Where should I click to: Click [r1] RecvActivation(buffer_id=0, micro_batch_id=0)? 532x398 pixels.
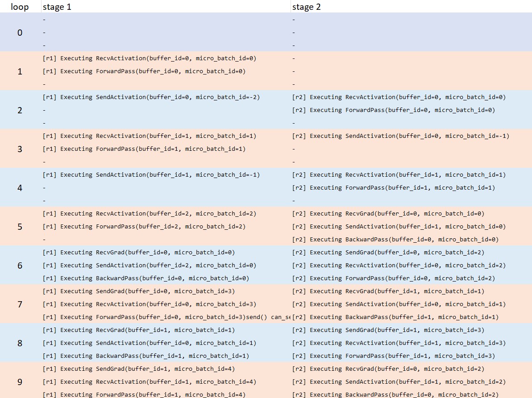coord(149,58)
